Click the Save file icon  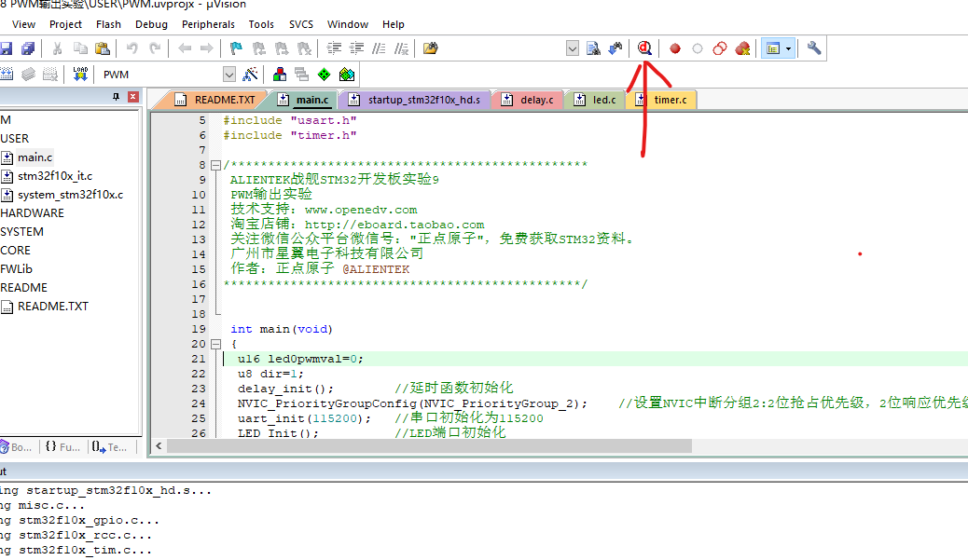tap(6, 48)
